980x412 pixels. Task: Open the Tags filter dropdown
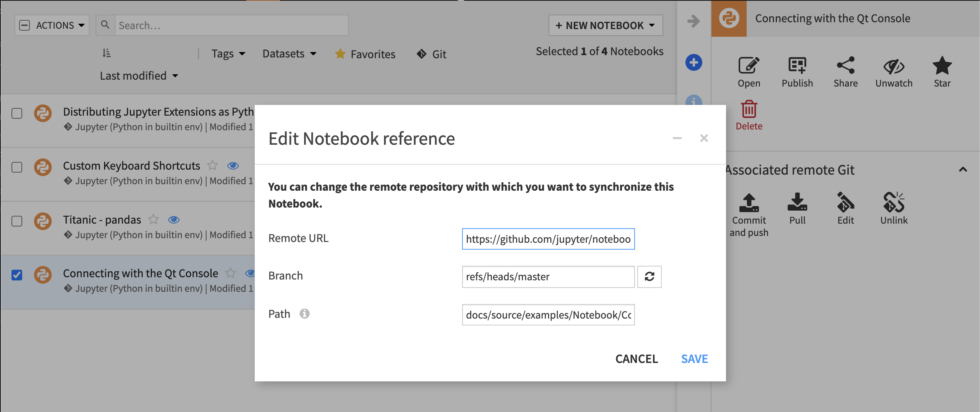pyautogui.click(x=228, y=54)
